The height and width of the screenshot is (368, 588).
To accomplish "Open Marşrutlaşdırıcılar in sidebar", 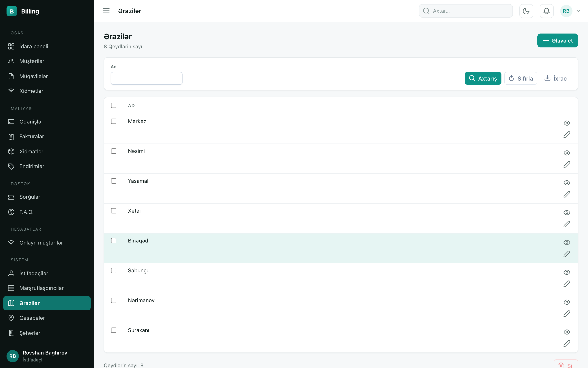I will coord(47,288).
